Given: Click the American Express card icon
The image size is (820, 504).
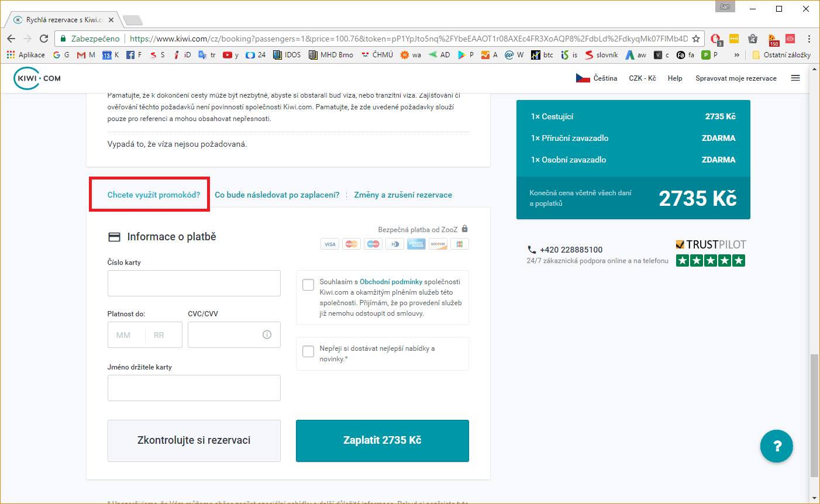Looking at the screenshot, I should click(416, 244).
